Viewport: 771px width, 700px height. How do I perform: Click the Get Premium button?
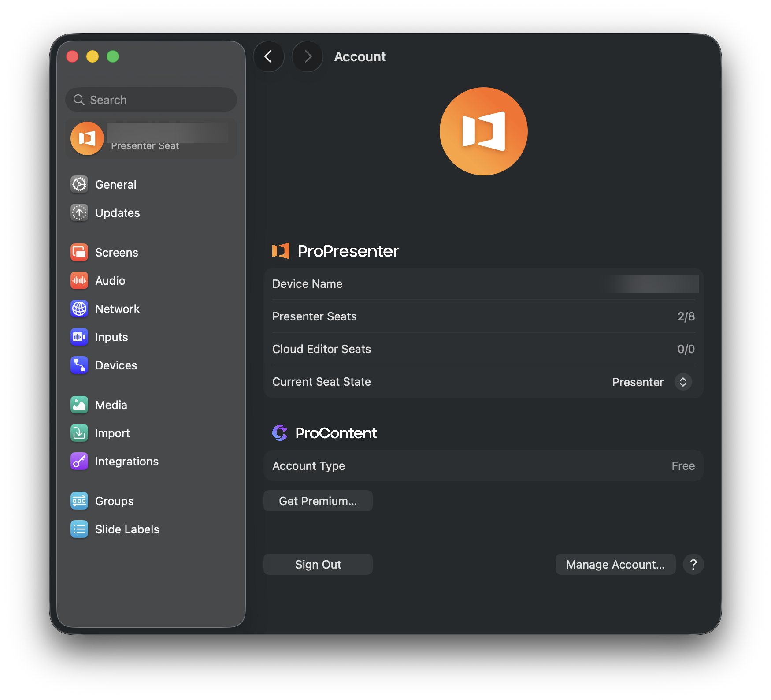(318, 501)
